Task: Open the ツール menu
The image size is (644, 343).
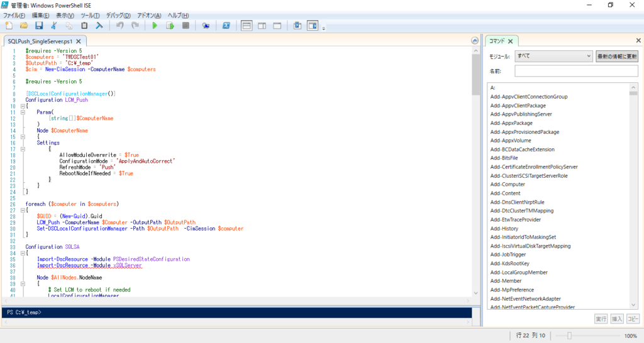Action: coord(90,16)
